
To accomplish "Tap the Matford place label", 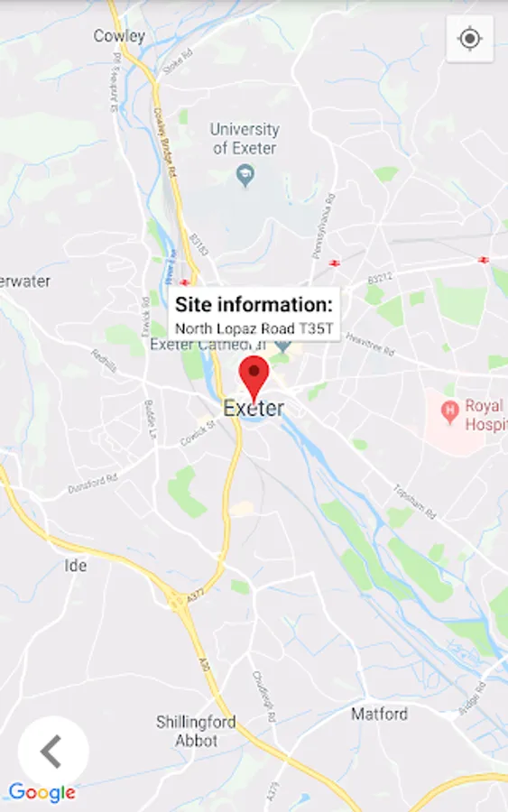I will (380, 715).
